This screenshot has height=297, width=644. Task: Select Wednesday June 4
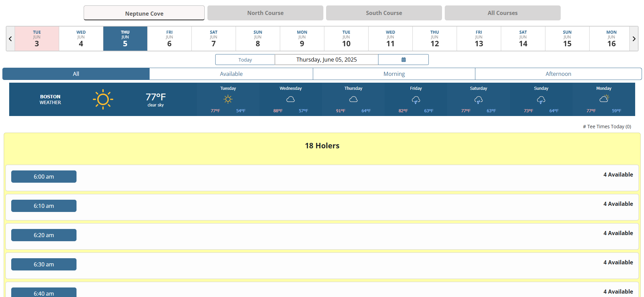click(81, 39)
